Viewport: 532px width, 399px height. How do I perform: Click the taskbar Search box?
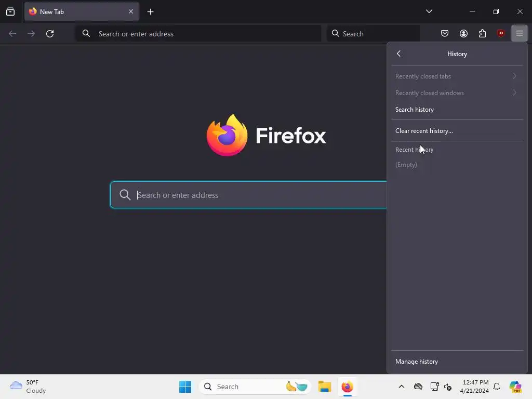pos(255,387)
